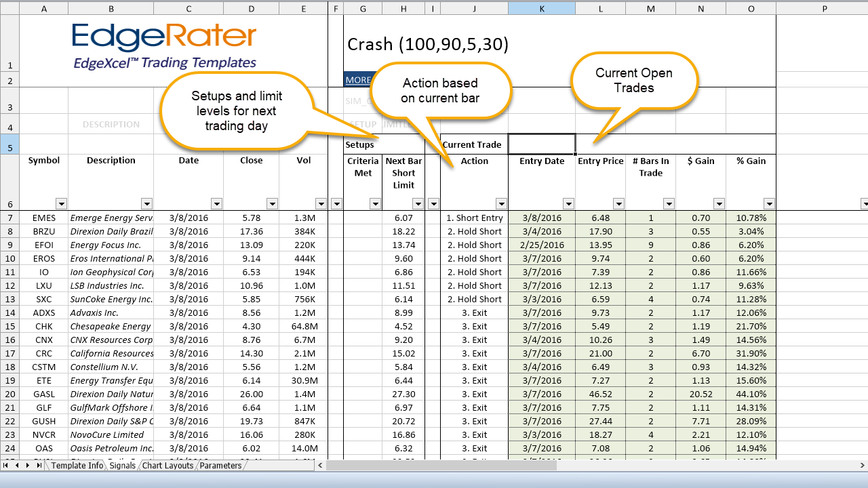The image size is (868, 488).
Task: Select the '1. Short Entry' action cell
Action: pos(475,218)
